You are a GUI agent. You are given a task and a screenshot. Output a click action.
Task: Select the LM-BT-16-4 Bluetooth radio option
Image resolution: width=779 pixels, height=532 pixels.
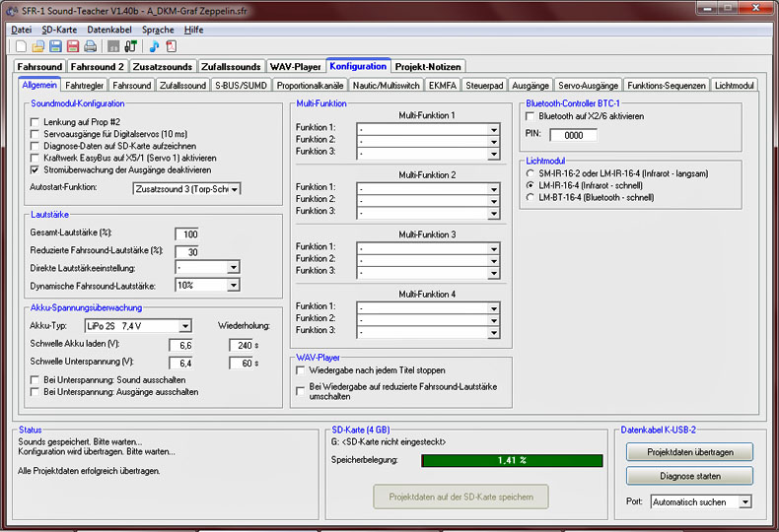[529, 197]
